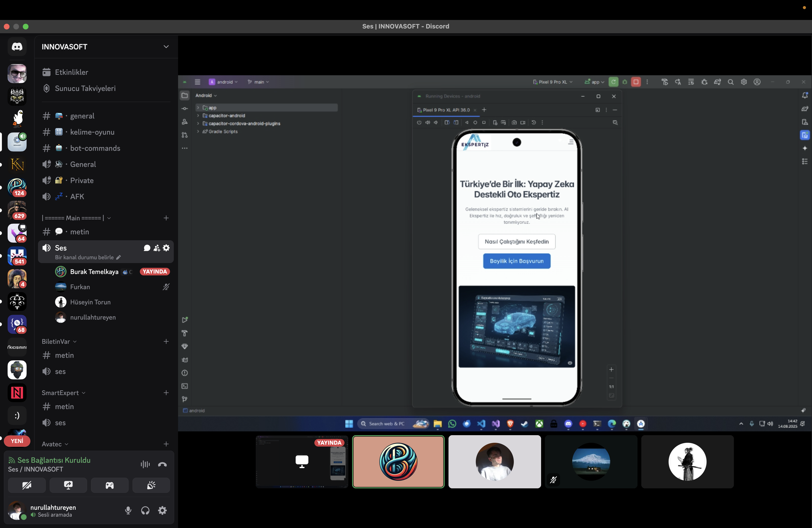The image size is (812, 528).
Task: Expand the INNOVASOFT server dropdown menu
Action: tap(166, 47)
